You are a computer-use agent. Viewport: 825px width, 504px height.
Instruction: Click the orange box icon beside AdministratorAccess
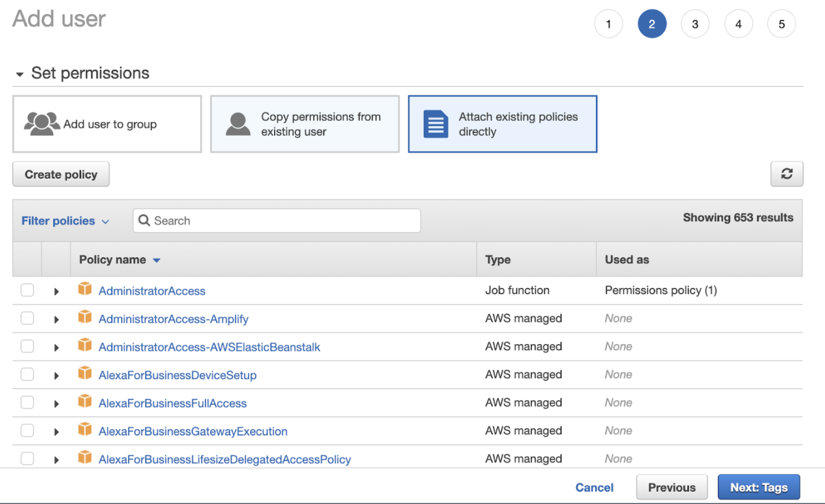85,289
